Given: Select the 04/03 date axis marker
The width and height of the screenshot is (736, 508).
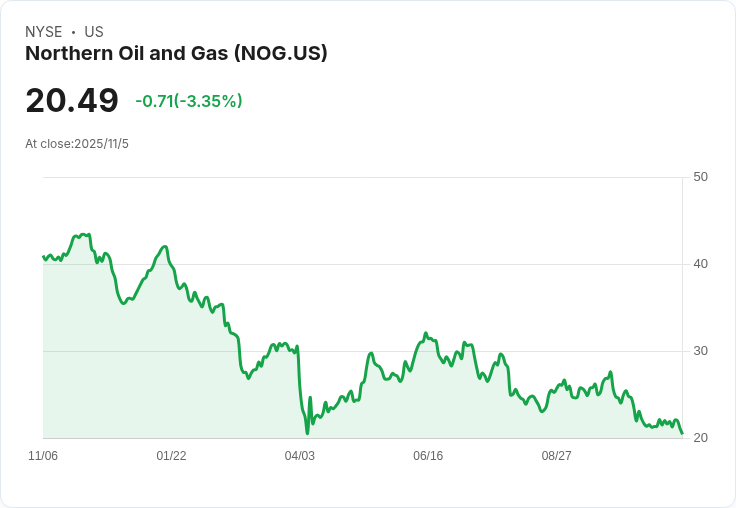Looking at the screenshot, I should pos(299,456).
